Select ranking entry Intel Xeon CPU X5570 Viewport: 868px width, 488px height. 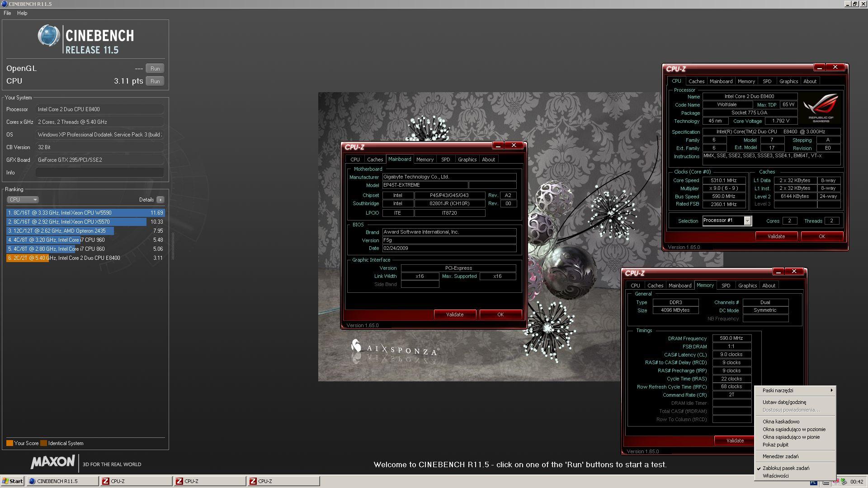[85, 222]
